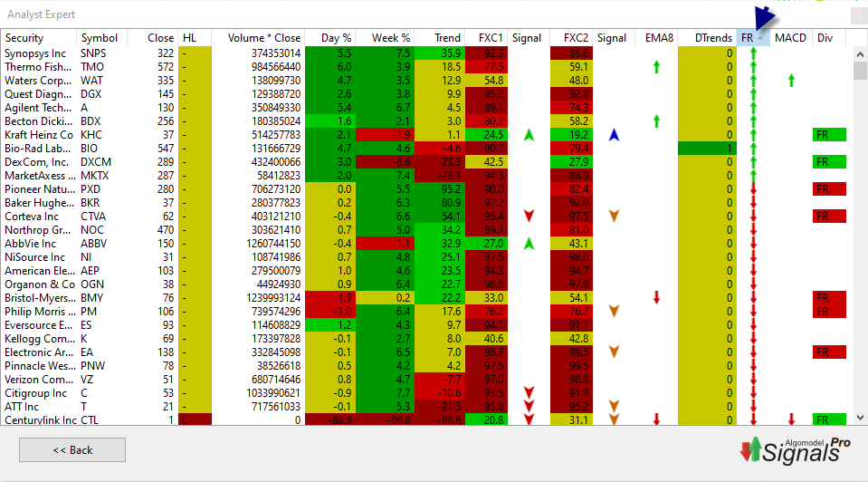This screenshot has height=482, width=868.
Task: Sort by Volume * Close header
Action: click(258, 38)
